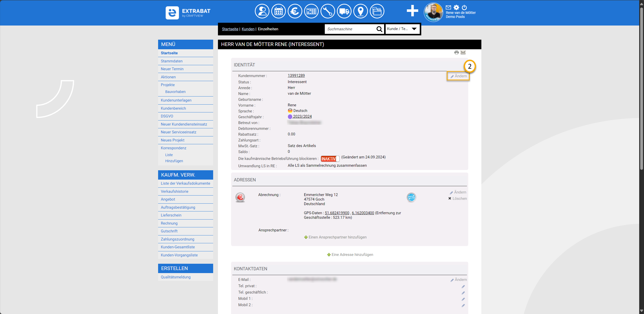644x314 pixels.
Task: Click the delivery truck icon
Action: pos(344,11)
